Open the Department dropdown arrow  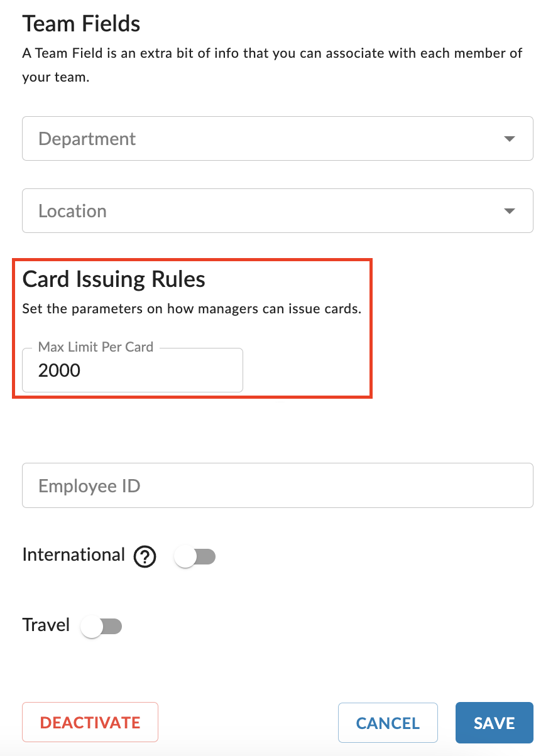pyautogui.click(x=510, y=139)
